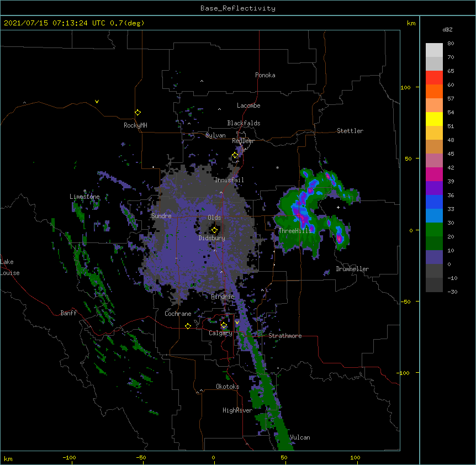Screen dimensions: 476x465
Task: Pick the purple 36-39 dBZ legend swatch
Action: [x=434, y=188]
